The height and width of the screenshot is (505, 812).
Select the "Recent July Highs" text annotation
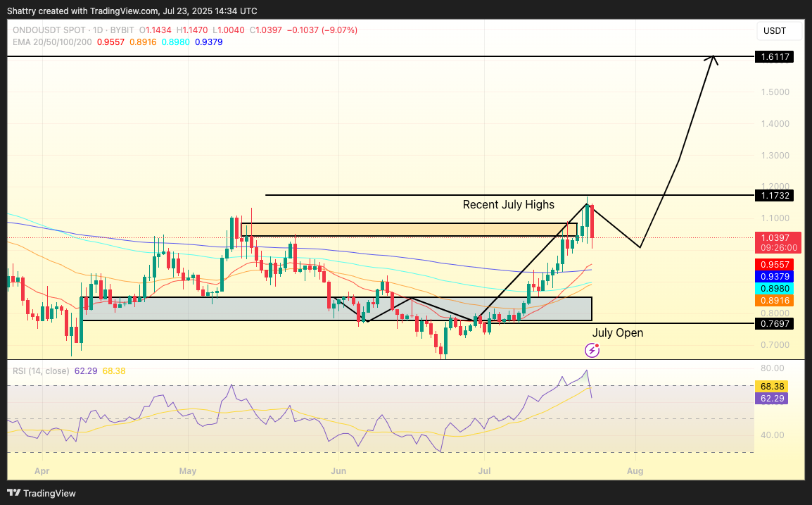pyautogui.click(x=508, y=205)
